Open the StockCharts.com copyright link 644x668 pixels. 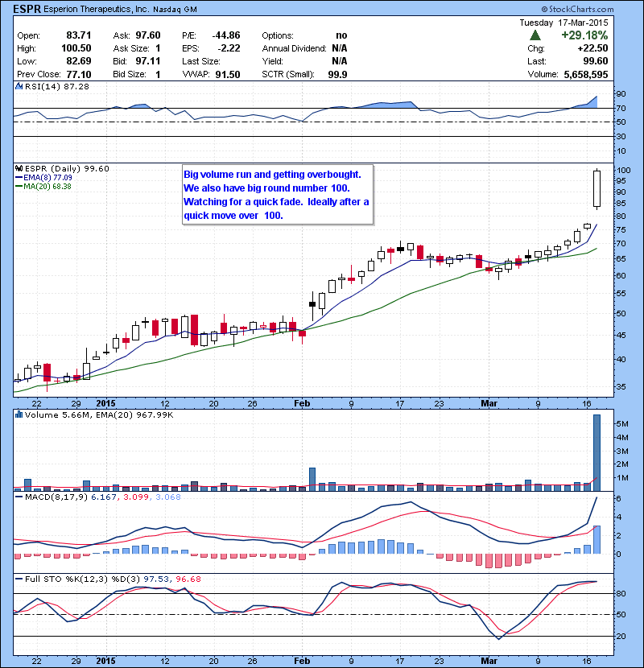[577, 9]
